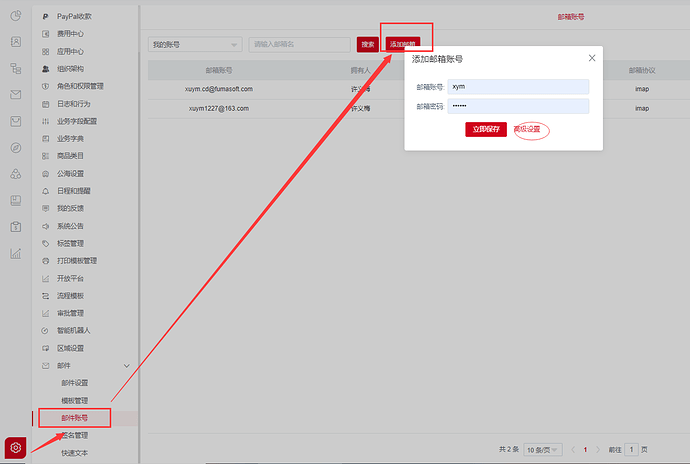Open the bar chart icon in left rail
The height and width of the screenshot is (464, 690).
point(16,253)
